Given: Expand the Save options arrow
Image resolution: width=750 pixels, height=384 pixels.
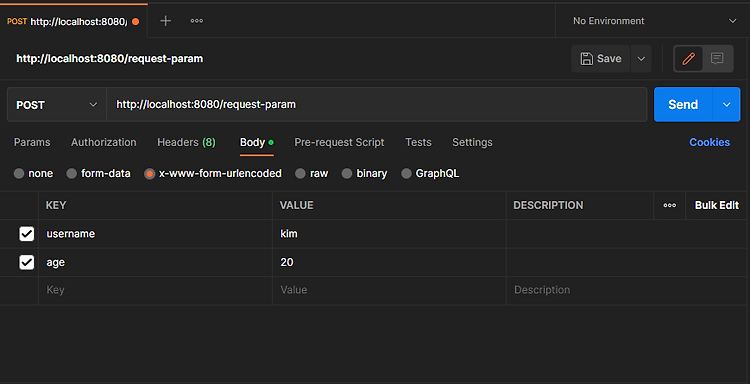Looking at the screenshot, I should (641, 59).
